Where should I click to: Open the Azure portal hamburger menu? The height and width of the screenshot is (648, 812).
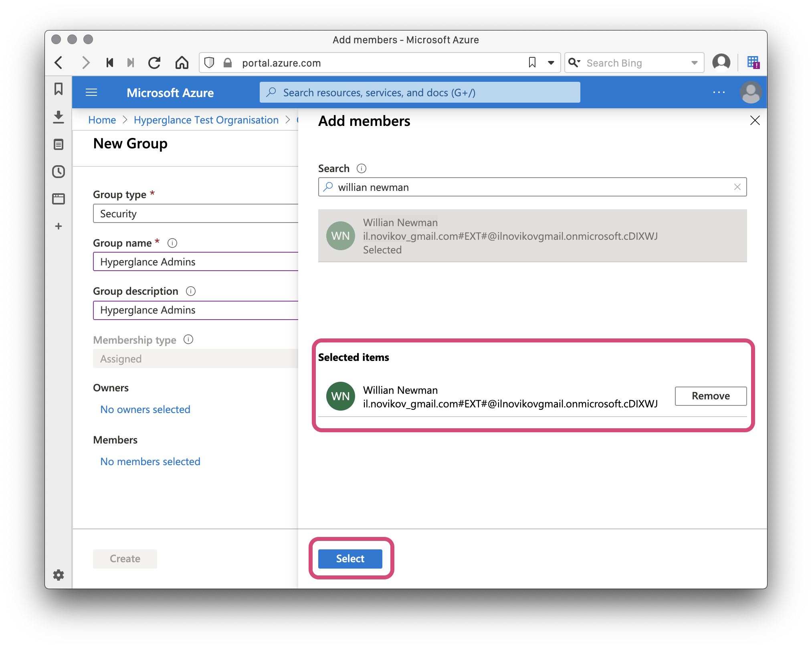(91, 92)
